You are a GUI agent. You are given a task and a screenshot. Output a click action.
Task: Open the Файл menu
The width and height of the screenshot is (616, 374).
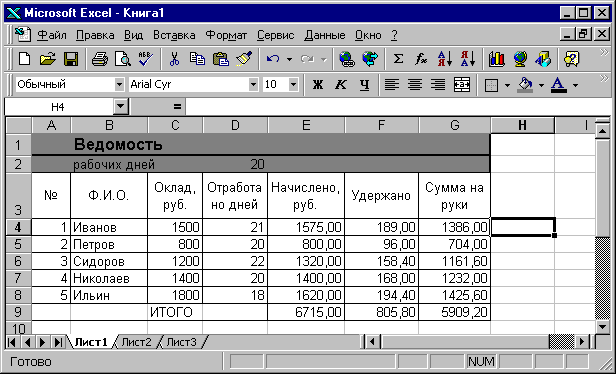pos(52,35)
